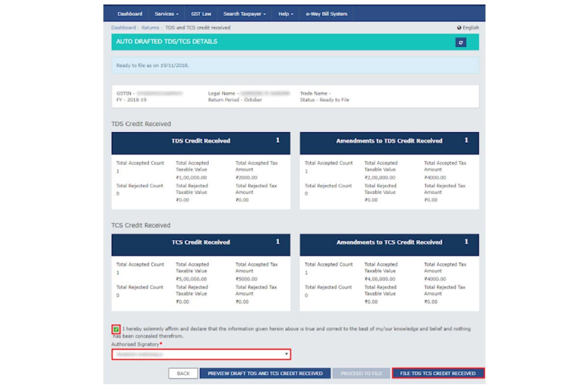Click File TDS TCS Credit Received button
588x392 pixels.
438,373
